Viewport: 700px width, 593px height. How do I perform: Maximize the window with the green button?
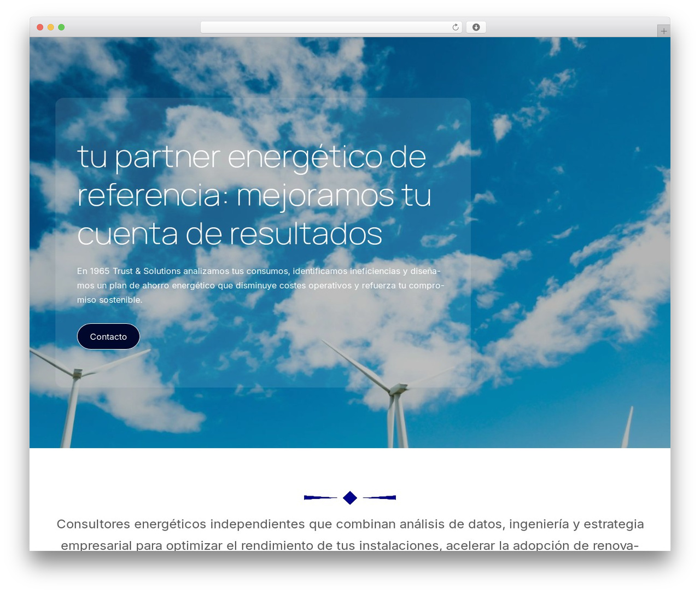point(61,27)
